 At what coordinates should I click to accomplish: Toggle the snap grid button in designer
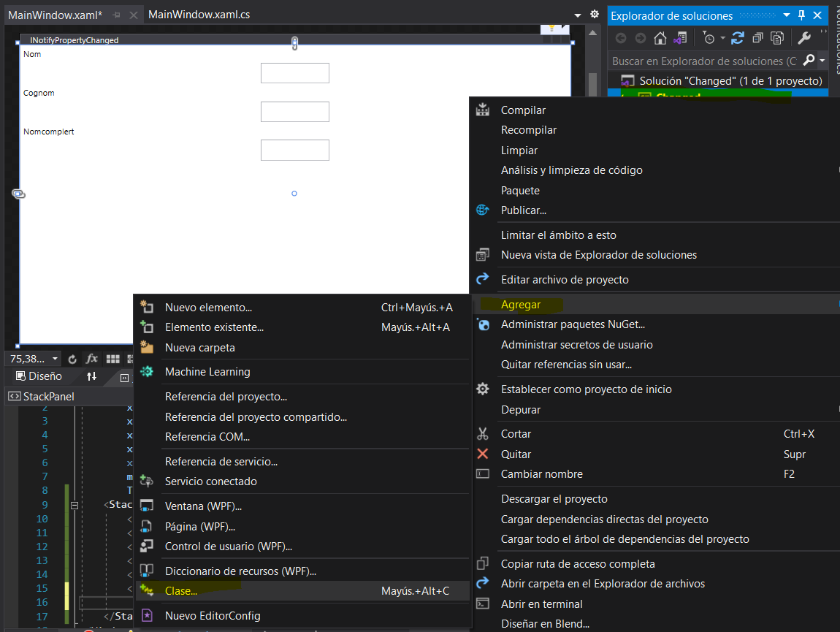click(x=112, y=359)
